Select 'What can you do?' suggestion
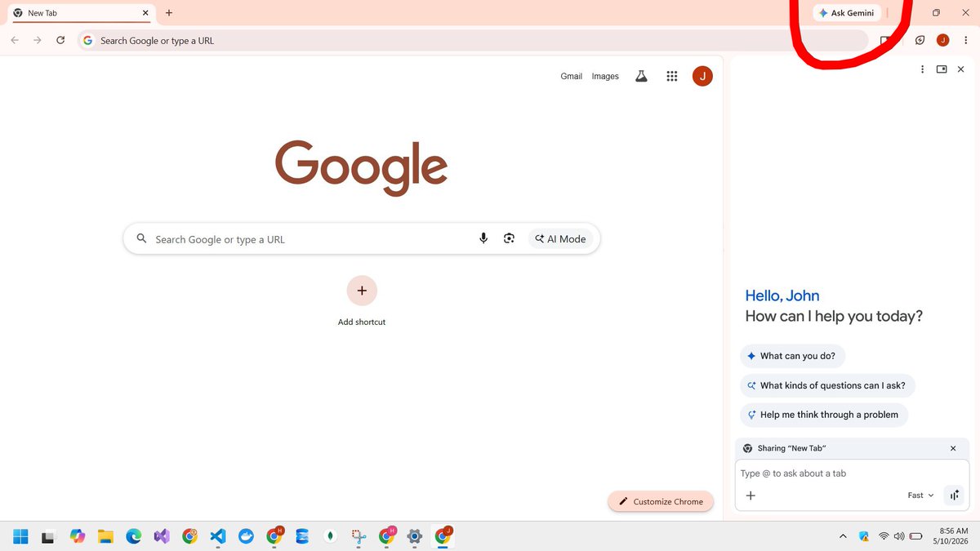Image resolution: width=980 pixels, height=551 pixels. tap(793, 356)
